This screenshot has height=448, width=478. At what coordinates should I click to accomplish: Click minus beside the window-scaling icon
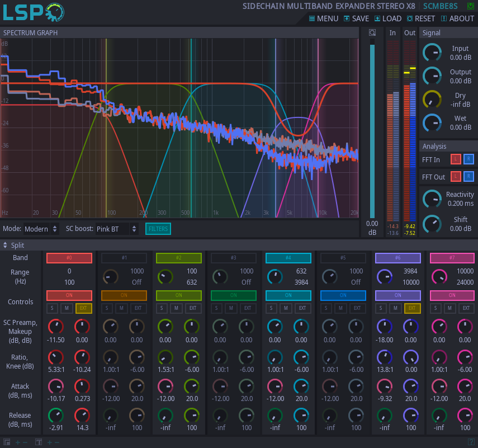point(25,442)
